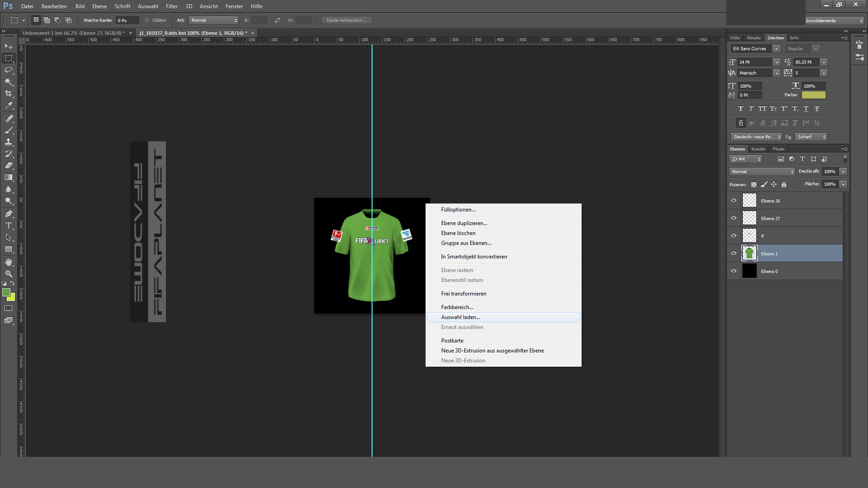The width and height of the screenshot is (868, 488).
Task: Click the Kante verbessern... button
Action: click(x=346, y=20)
